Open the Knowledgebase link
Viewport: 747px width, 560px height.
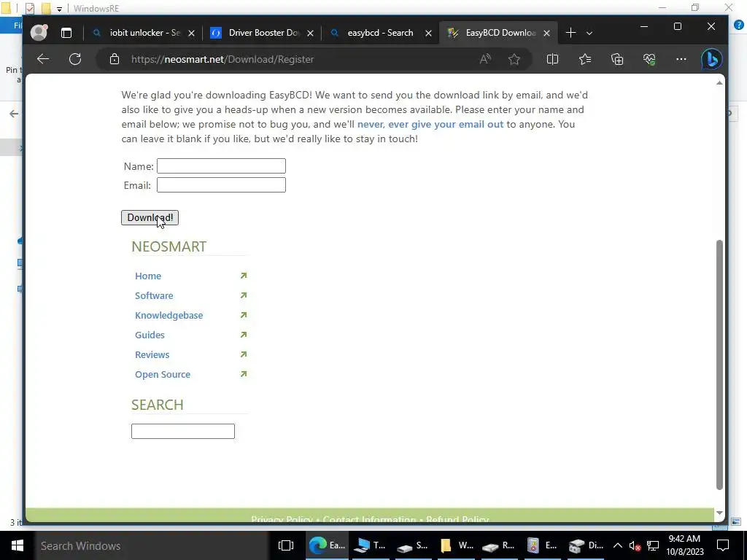click(x=169, y=315)
